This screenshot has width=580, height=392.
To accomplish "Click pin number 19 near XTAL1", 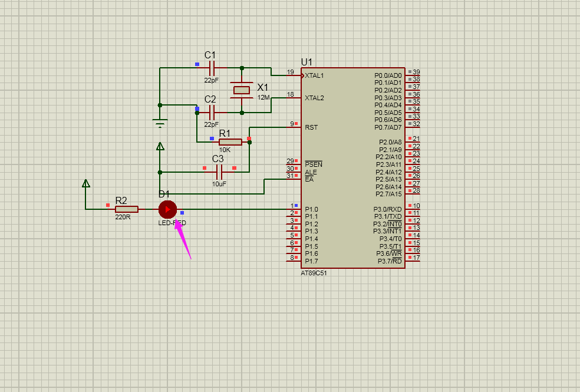I will (291, 72).
